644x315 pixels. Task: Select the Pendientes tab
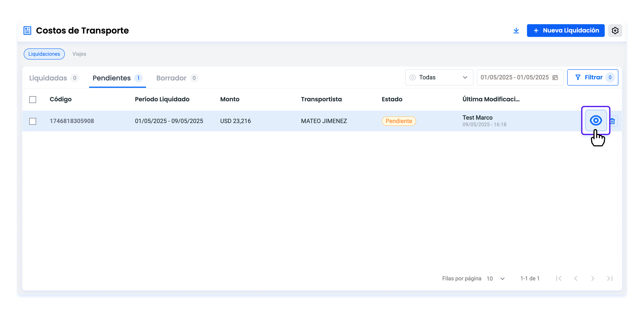coord(117,78)
